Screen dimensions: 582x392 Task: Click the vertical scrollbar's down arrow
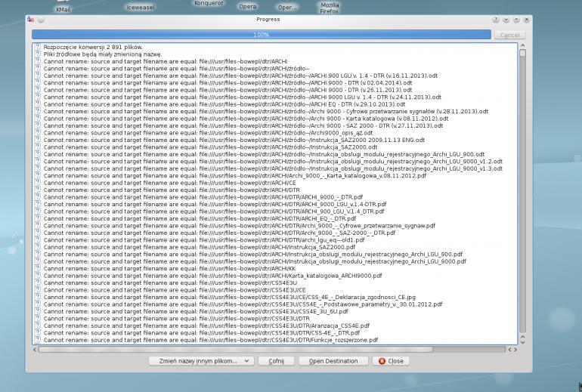[x=522, y=341]
